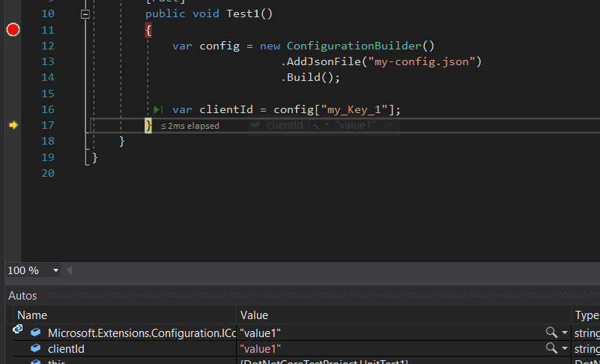This screenshot has width=600, height=364.
Task: Click the yellow current statement arrow
Action: coord(13,126)
